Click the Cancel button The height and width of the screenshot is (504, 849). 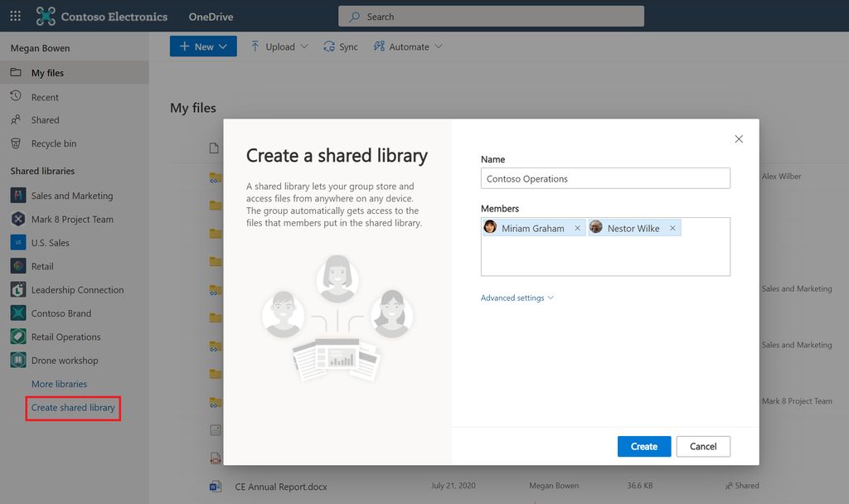(703, 447)
